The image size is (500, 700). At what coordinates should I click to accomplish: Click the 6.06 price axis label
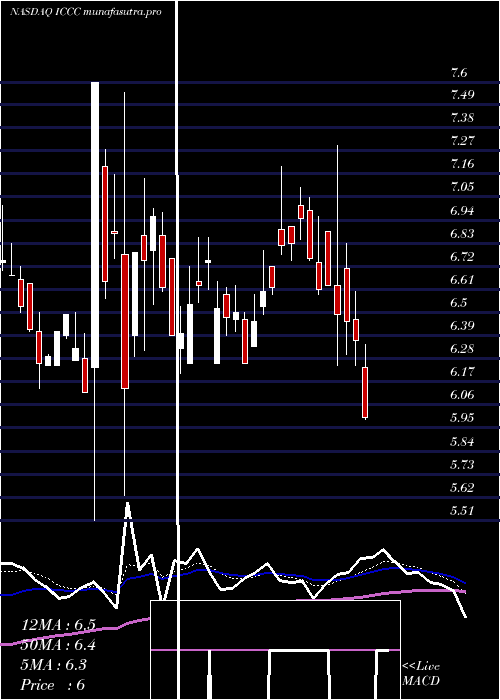(x=462, y=395)
